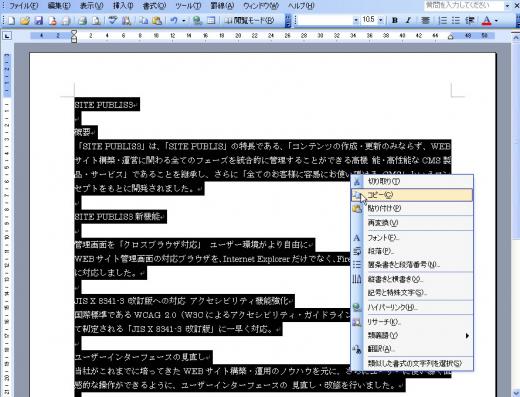The height and width of the screenshot is (397, 520).
Task: Open the help question box dropdown arrow
Action: click(507, 6)
